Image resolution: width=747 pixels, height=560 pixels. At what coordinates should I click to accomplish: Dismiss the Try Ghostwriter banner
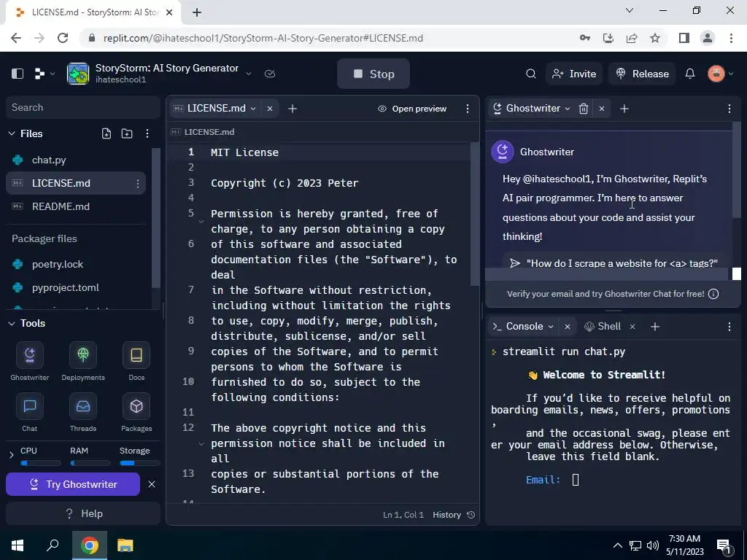point(152,484)
